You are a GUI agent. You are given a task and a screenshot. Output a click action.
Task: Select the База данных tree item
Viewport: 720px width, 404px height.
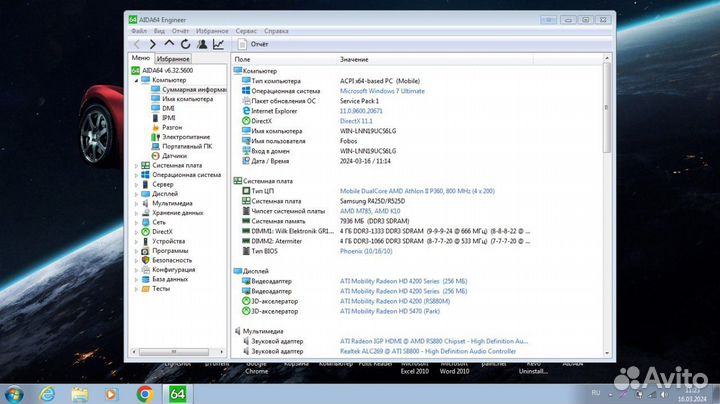click(170, 279)
